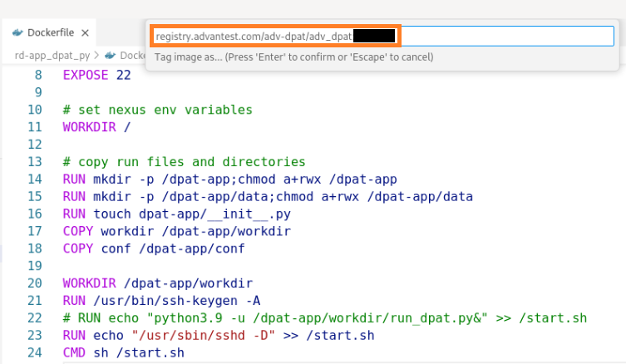Click the '# set nexus env variables' comment
This screenshot has width=626, height=364.
157,110
